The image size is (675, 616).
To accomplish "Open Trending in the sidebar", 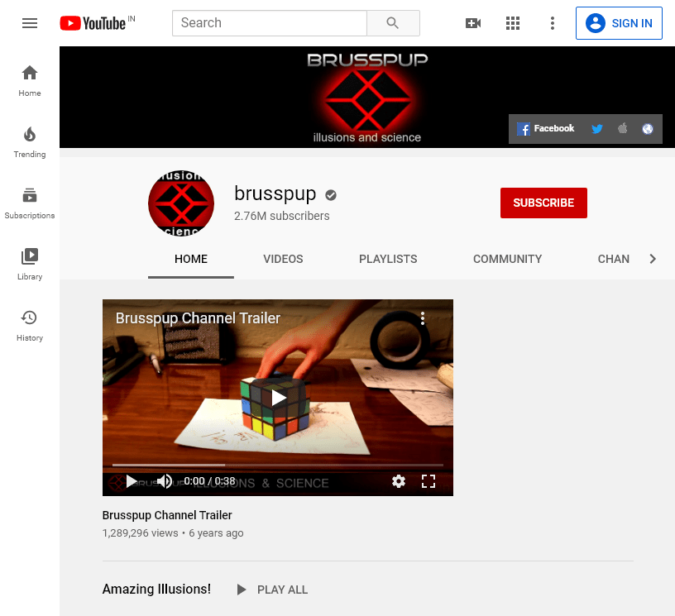I will [x=30, y=142].
